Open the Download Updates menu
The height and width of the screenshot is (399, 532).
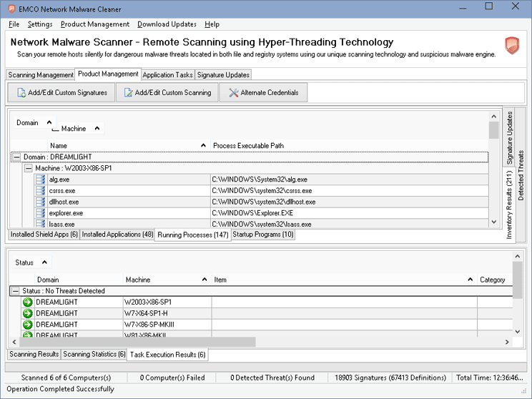point(167,24)
